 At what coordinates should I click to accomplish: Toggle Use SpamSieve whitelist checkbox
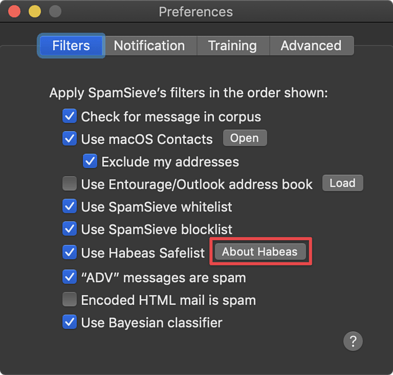pyautogui.click(x=69, y=206)
